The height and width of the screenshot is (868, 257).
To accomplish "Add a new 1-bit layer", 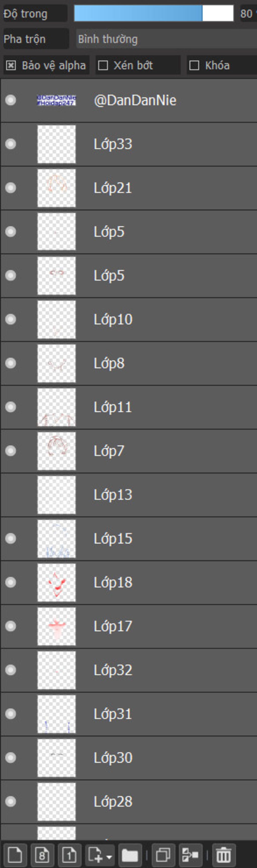I will [70, 854].
